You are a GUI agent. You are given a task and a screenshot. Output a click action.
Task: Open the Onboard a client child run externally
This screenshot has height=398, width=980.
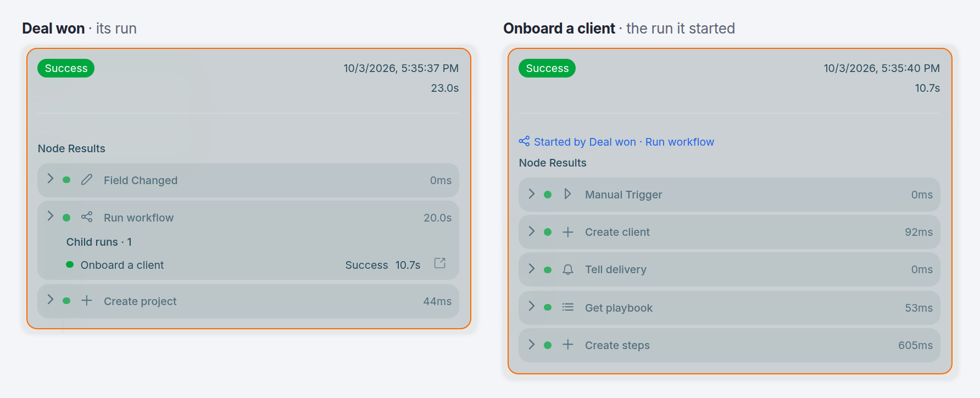[440, 263]
